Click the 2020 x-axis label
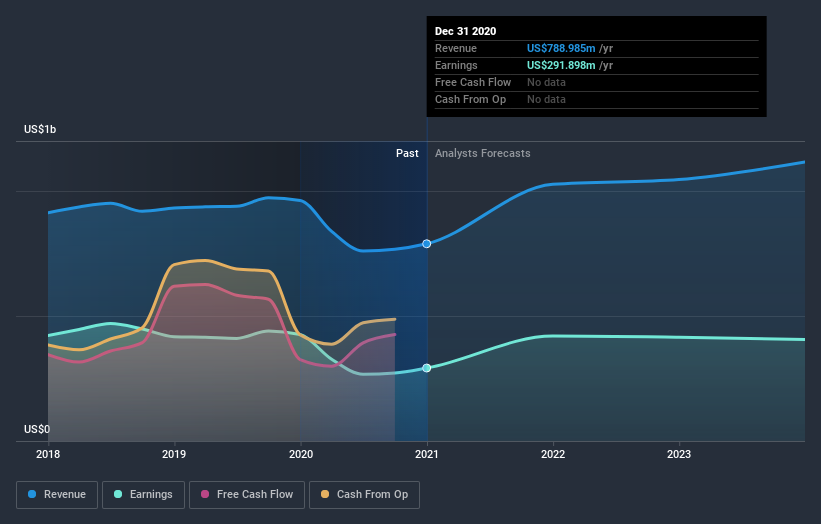 301,454
